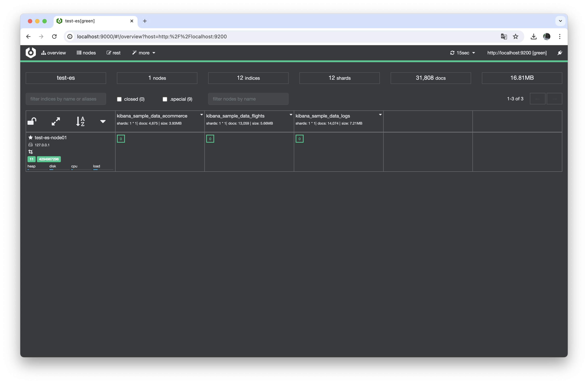Click shard 0 of the kibana_sample_data_ecommerce index
This screenshot has height=384, width=588.
click(x=121, y=139)
